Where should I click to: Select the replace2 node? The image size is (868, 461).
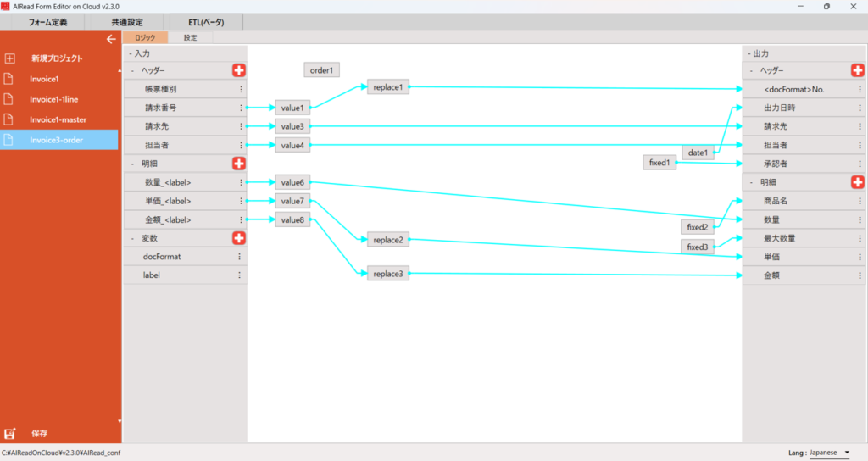coord(388,240)
